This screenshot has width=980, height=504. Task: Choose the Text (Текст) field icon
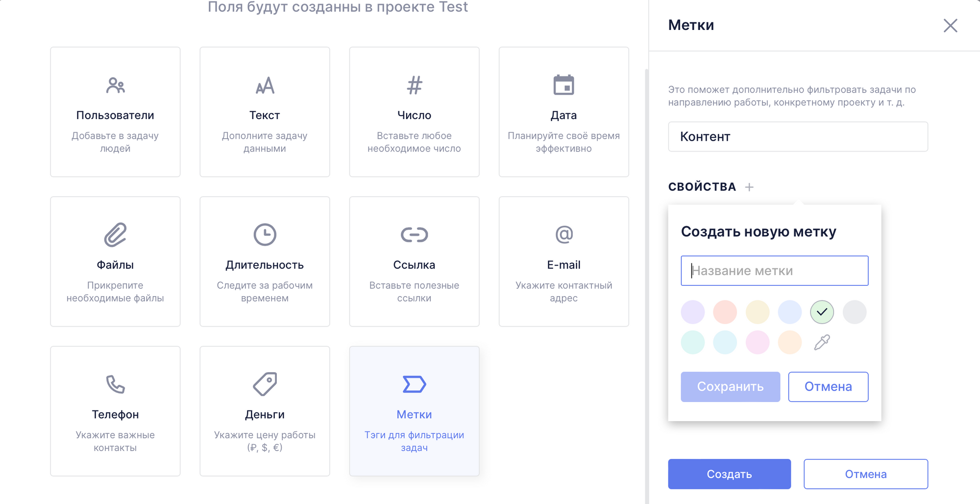pyautogui.click(x=265, y=85)
